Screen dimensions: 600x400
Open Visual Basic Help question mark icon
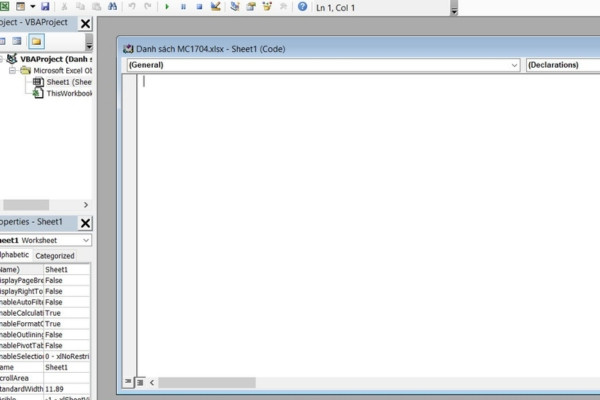coord(302,6)
